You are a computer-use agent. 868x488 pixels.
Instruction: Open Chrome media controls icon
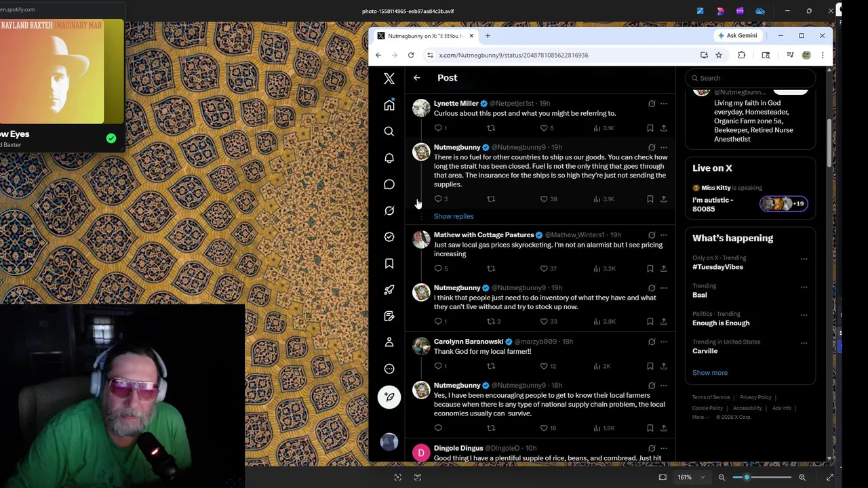pyautogui.click(x=790, y=56)
